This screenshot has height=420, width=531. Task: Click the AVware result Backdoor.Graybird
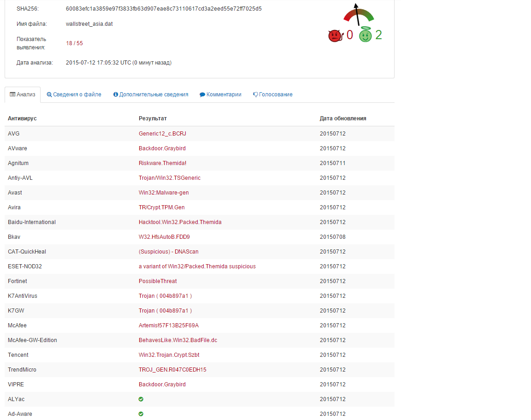coord(162,148)
